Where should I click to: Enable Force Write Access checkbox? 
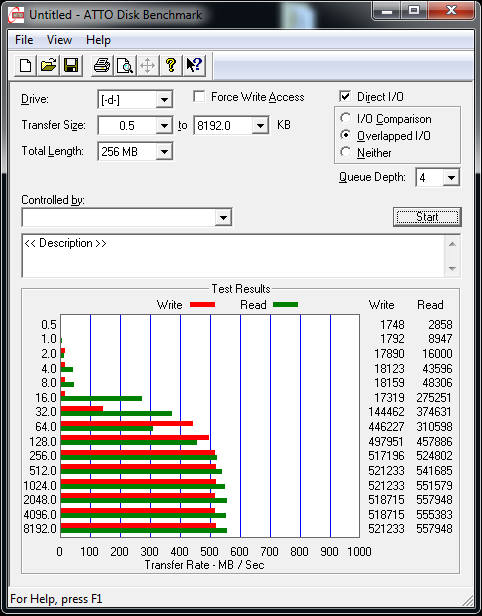click(199, 97)
